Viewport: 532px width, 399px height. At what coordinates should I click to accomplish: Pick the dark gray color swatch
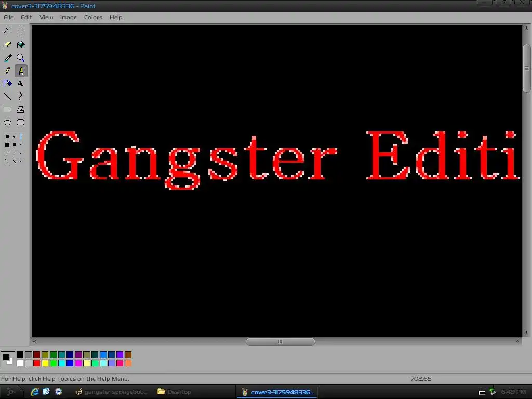pos(29,354)
